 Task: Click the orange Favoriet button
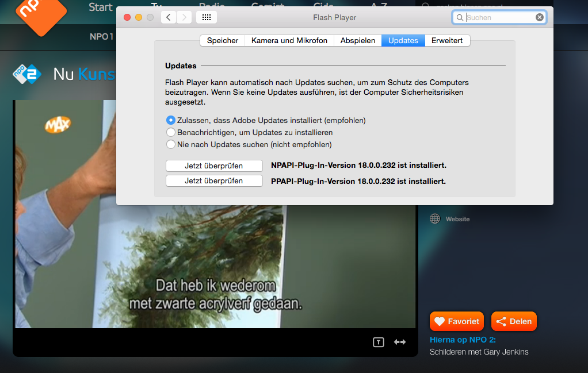(x=457, y=321)
